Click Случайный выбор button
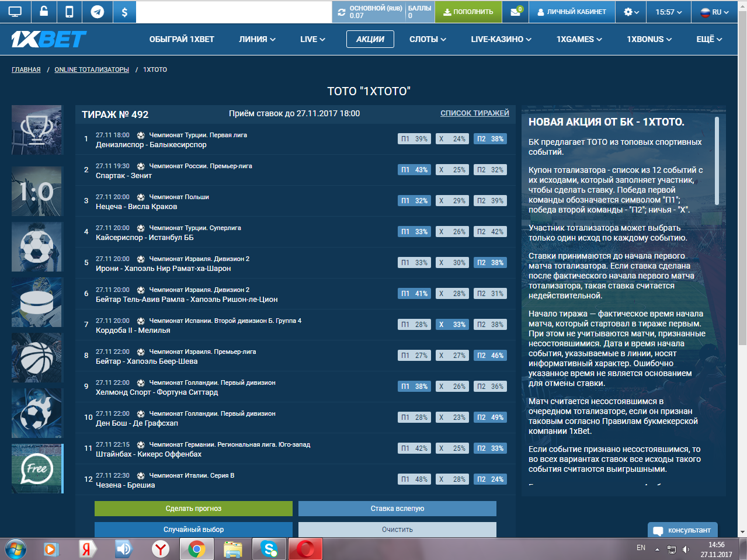The height and width of the screenshot is (560, 747). point(193,530)
